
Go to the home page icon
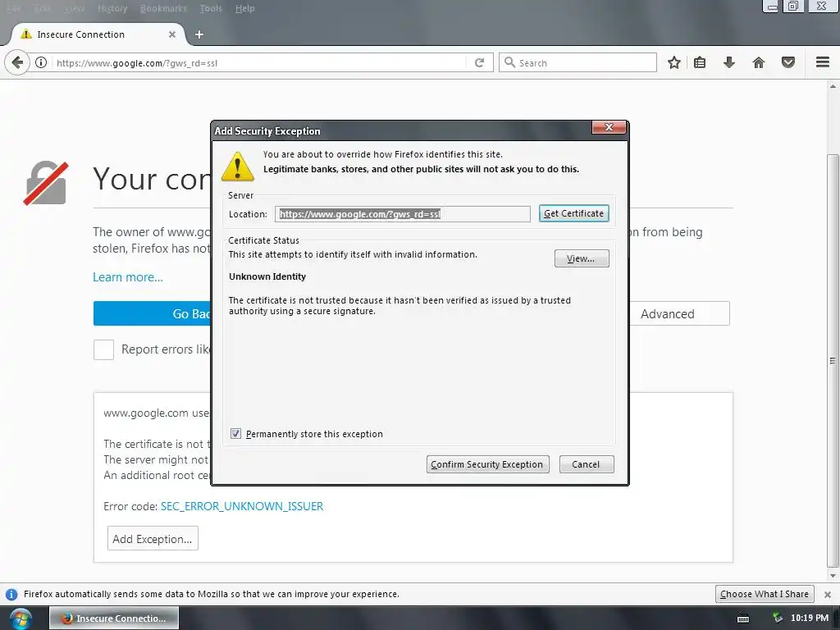[759, 62]
